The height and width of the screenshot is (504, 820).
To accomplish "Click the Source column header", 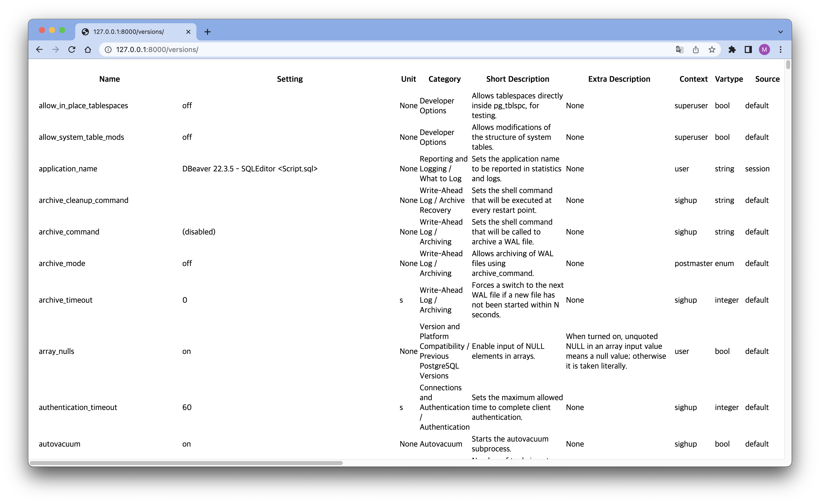I will (767, 79).
